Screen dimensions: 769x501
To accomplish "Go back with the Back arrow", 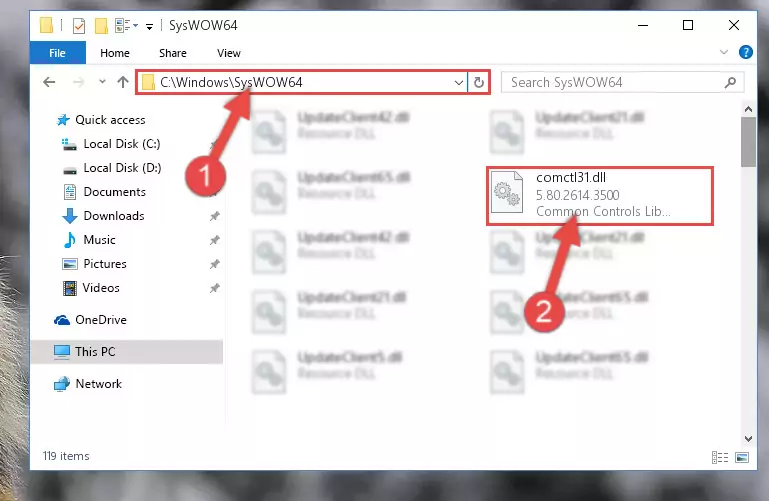I will [49, 82].
